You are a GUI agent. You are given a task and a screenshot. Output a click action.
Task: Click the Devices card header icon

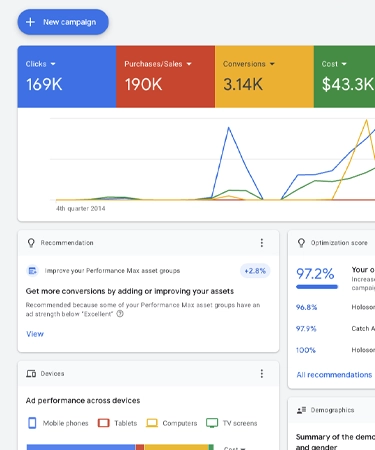tap(31, 374)
